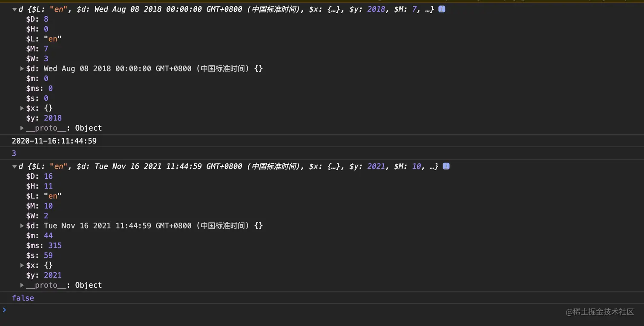This screenshot has height=326, width=644.
Task: Click the 2021 object summary header text
Action: click(x=229, y=166)
